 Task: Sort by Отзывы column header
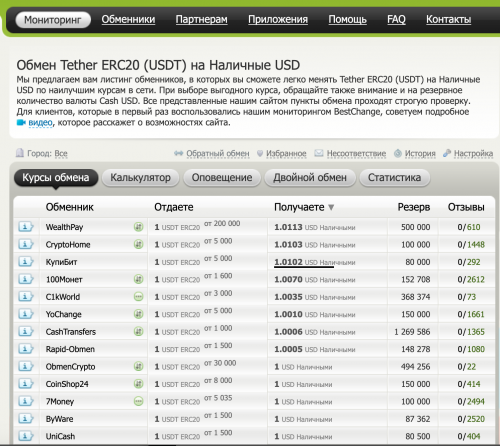(x=466, y=207)
